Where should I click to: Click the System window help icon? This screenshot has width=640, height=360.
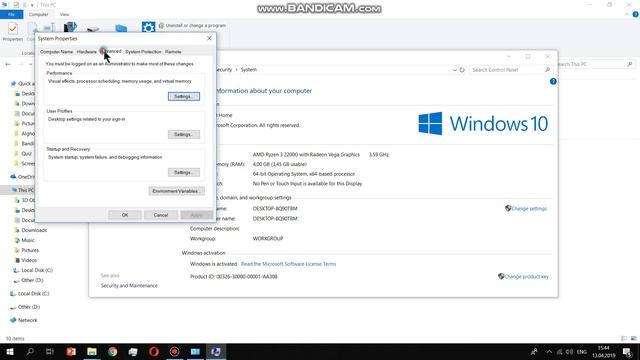[553, 81]
